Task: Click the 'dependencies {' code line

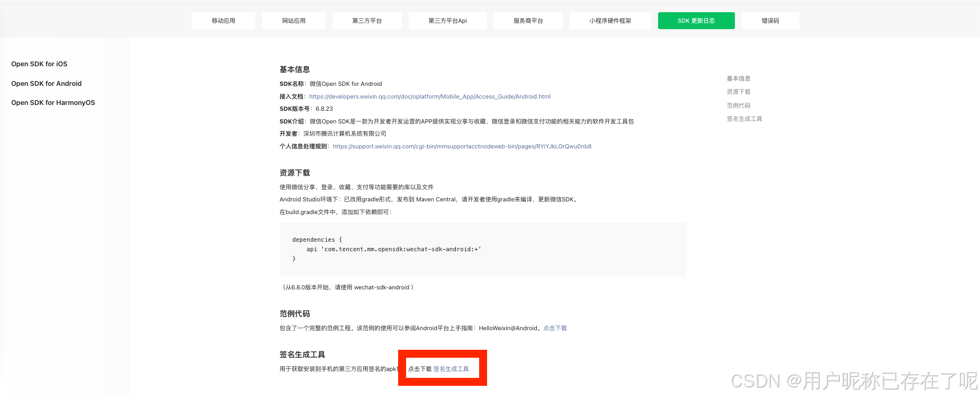Action: (x=317, y=240)
